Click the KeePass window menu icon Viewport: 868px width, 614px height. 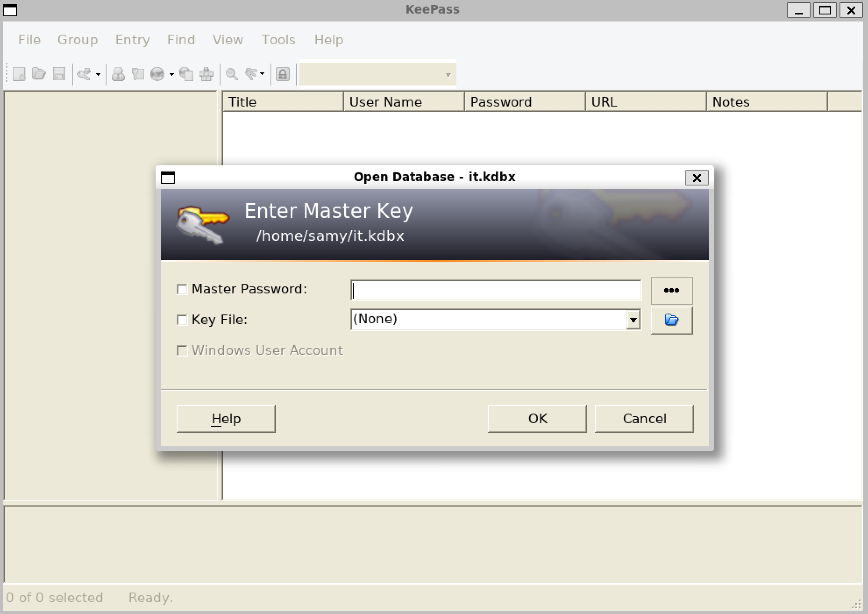coord(10,10)
